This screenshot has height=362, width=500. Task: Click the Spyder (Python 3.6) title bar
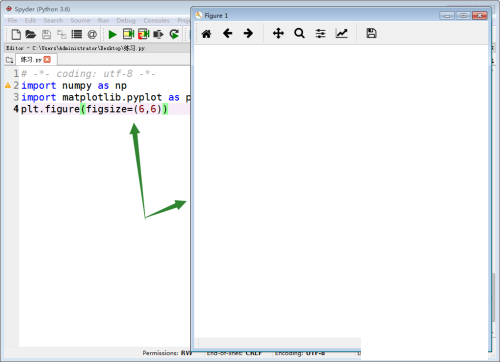[42, 9]
